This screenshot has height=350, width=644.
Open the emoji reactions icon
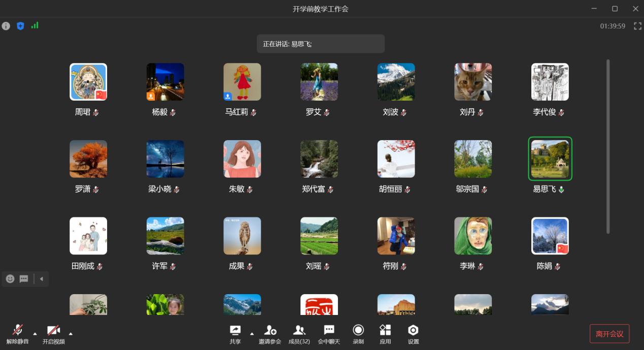10,279
